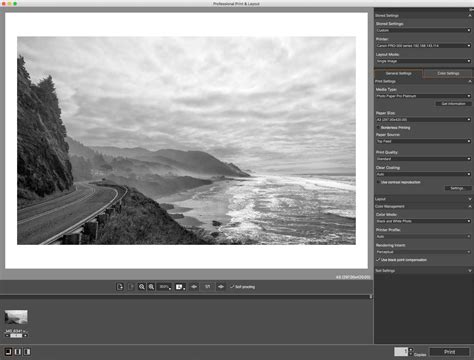Open the Color Mode dropdown

(x=423, y=221)
